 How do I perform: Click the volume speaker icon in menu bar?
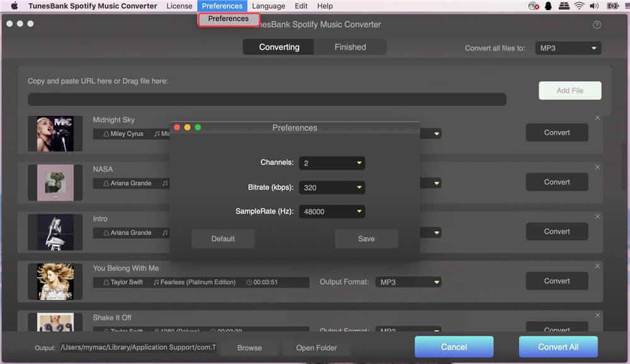pos(593,6)
